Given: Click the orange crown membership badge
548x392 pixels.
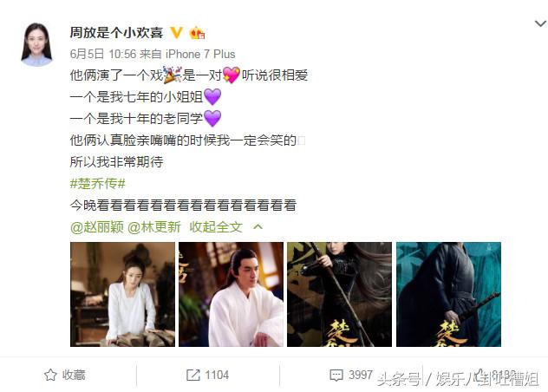Looking at the screenshot, I should point(197,32).
